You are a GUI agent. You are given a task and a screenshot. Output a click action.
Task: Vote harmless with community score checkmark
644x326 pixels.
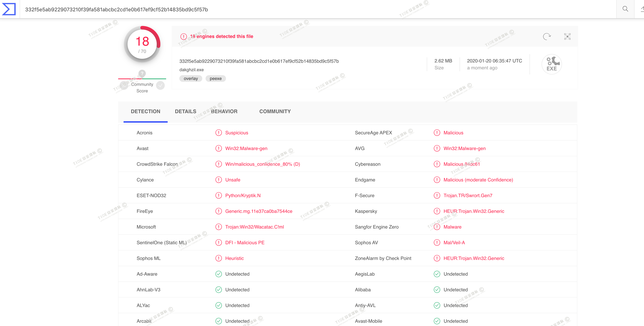pyautogui.click(x=160, y=86)
